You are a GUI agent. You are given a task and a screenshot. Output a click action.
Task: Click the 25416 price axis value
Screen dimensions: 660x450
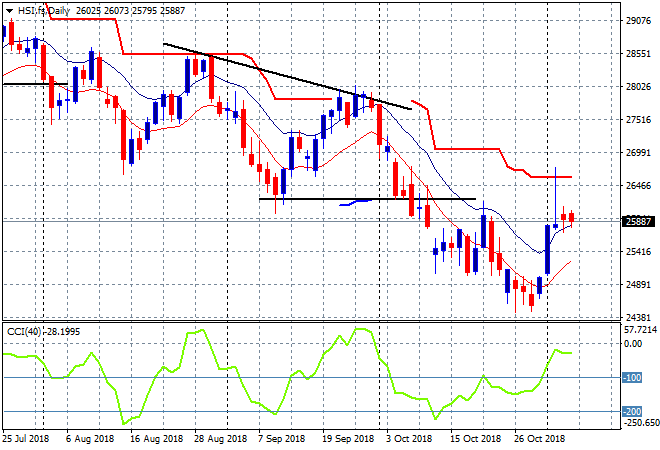click(639, 252)
